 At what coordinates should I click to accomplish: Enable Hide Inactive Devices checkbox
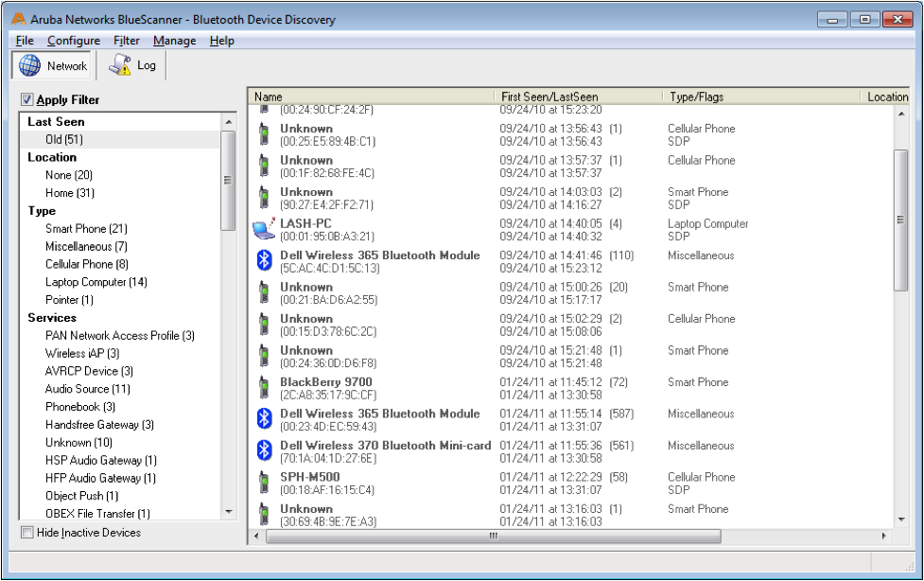tap(27, 532)
